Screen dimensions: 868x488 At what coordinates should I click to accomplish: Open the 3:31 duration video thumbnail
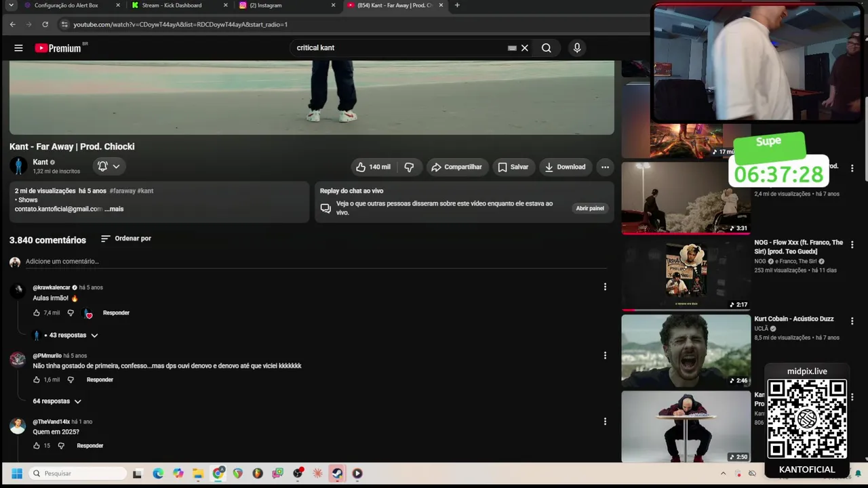(686, 198)
